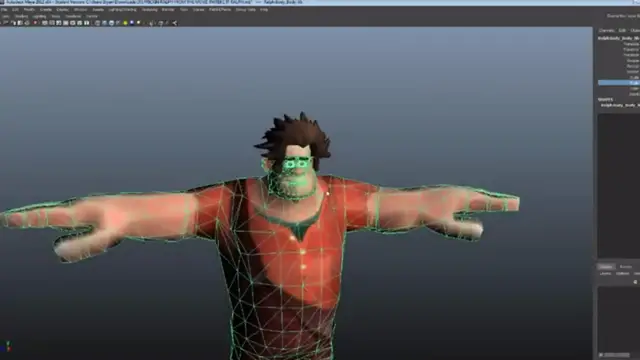Open the viewport Panels menu
Image resolution: width=640 pixels, height=360 pixels.
(92, 16)
